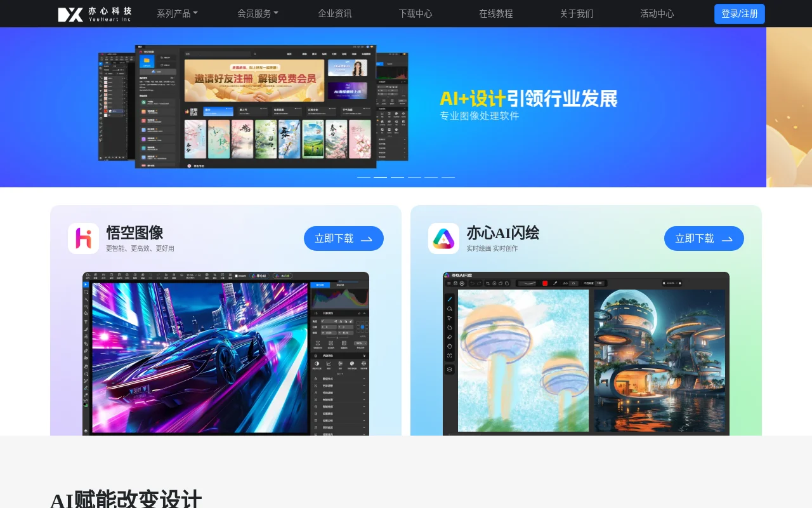Click the lasso selection tool in AI闪绘
The image size is (812, 508).
click(449, 309)
